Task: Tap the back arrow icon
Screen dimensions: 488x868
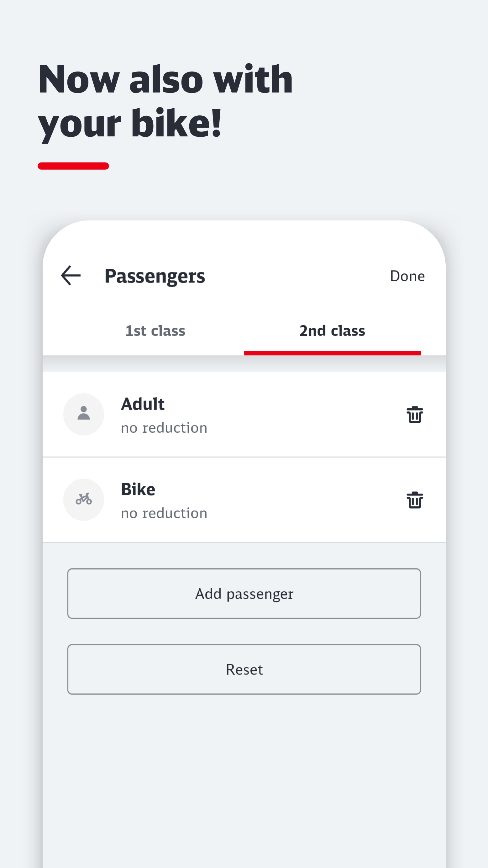Action: pyautogui.click(x=71, y=275)
